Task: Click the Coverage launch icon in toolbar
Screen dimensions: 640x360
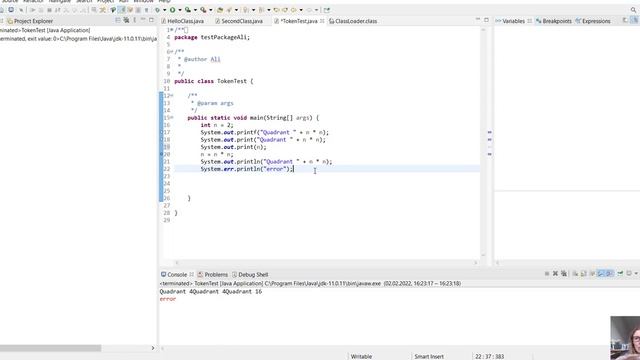Action: click(188, 10)
